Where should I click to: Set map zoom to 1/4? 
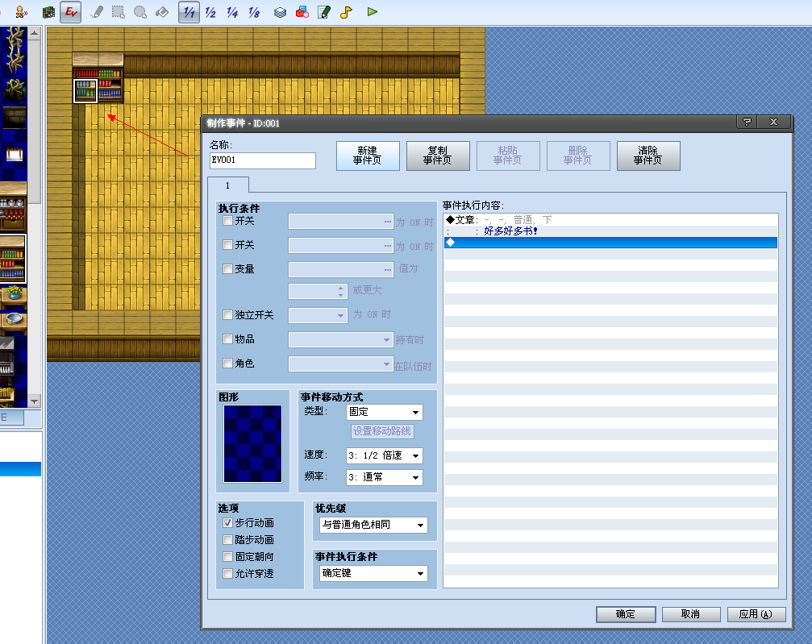232,11
